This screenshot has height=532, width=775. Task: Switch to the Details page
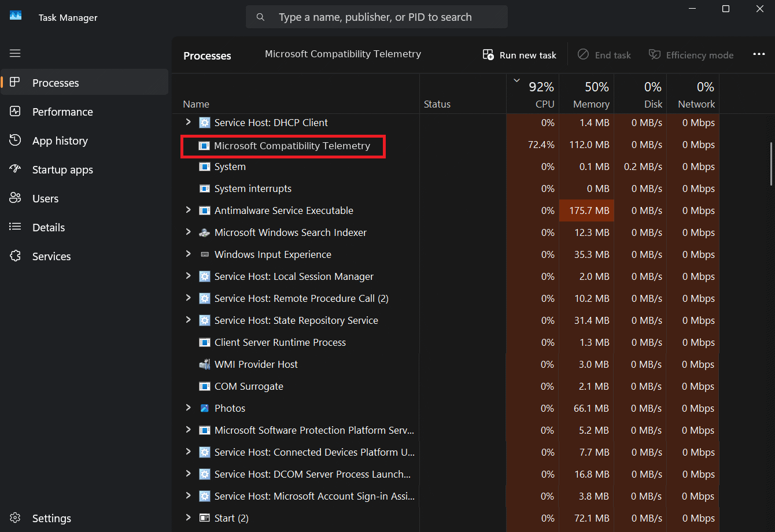[x=49, y=227]
